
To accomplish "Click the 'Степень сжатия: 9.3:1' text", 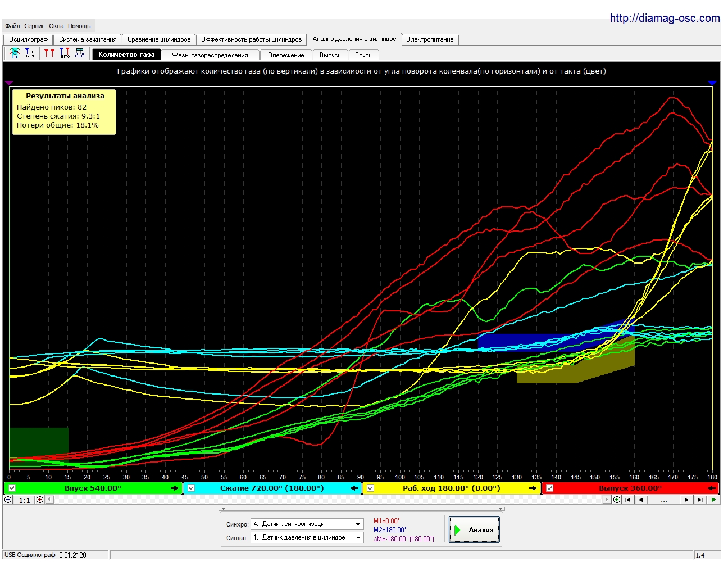I will click(58, 116).
